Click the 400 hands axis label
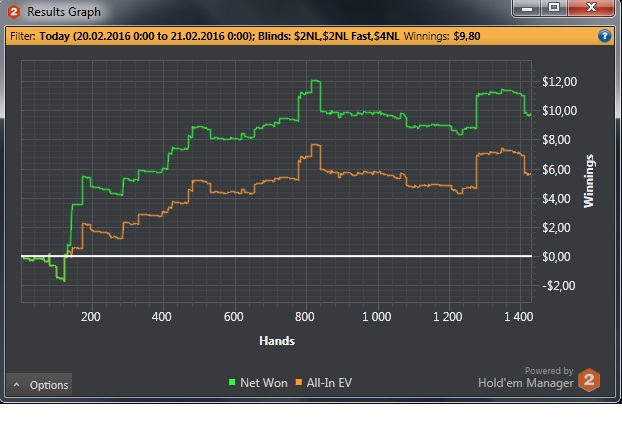 point(161,317)
